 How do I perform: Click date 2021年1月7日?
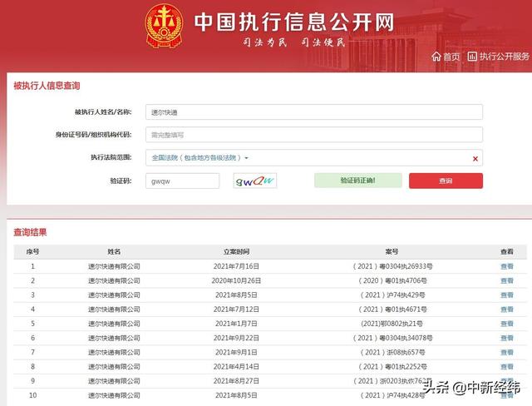[x=236, y=324]
